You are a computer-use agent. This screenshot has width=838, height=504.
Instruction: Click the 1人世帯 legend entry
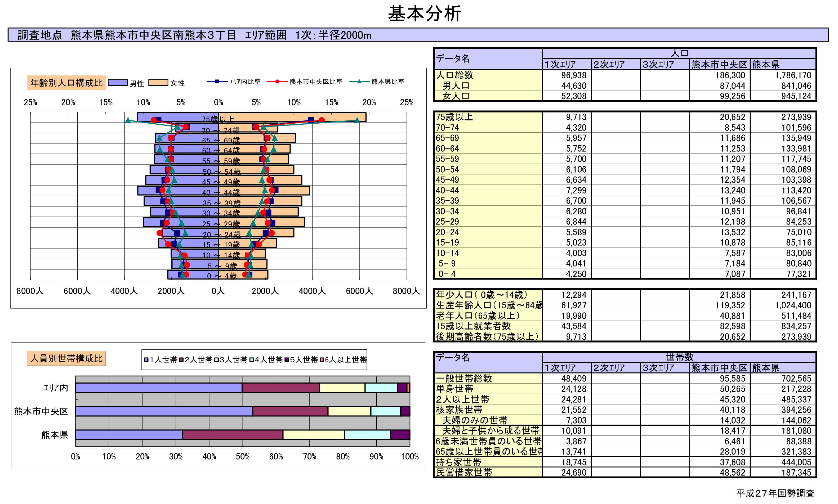point(161,360)
